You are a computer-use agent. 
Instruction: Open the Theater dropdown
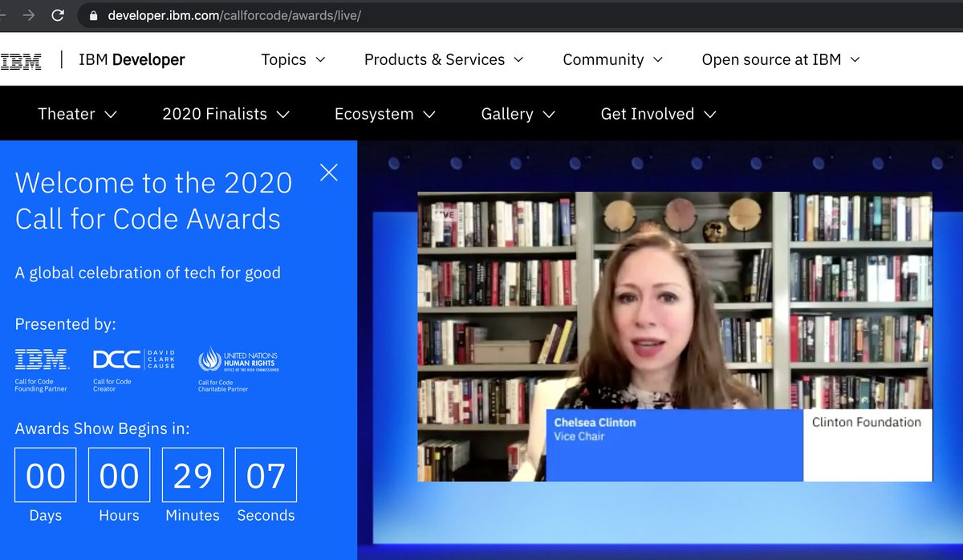77,114
